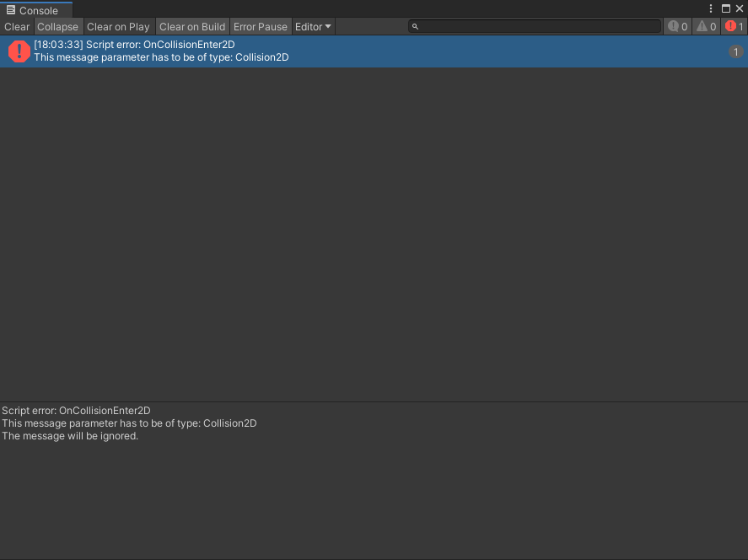This screenshot has width=748, height=560.
Task: Click the Editor dropdown arrow
Action: click(329, 26)
